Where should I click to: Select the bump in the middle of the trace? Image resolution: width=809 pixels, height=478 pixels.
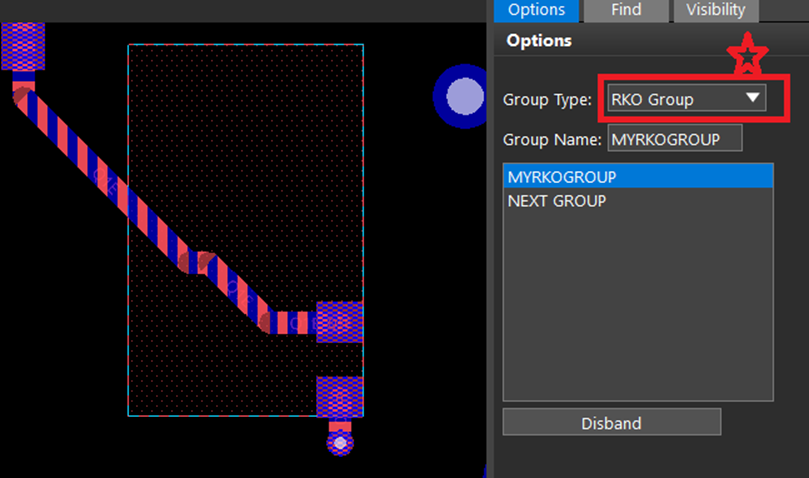(201, 262)
